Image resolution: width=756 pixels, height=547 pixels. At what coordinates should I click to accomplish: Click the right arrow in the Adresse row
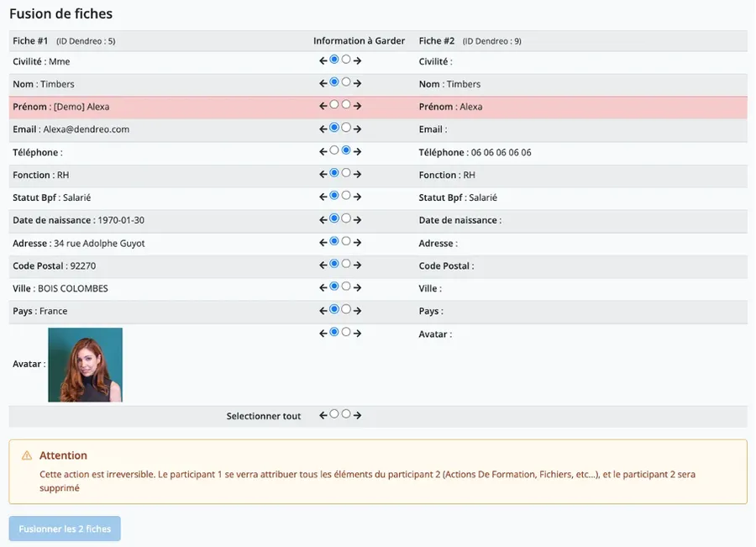point(357,243)
